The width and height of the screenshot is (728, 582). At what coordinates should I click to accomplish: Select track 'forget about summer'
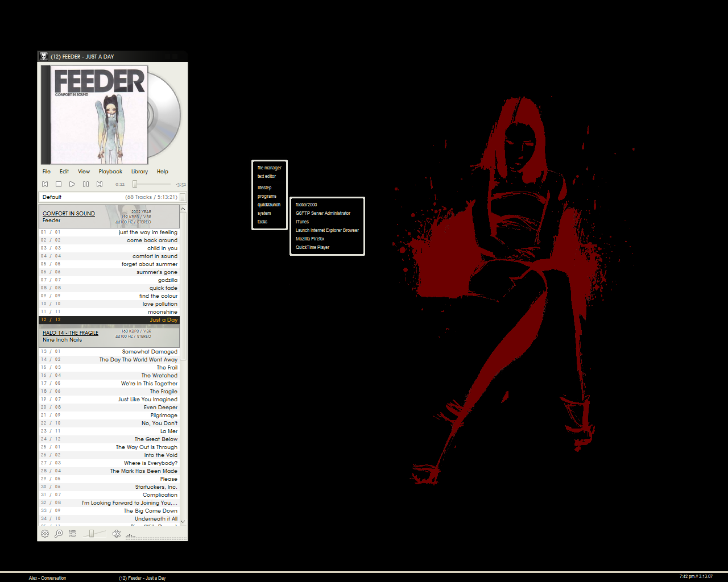point(109,264)
